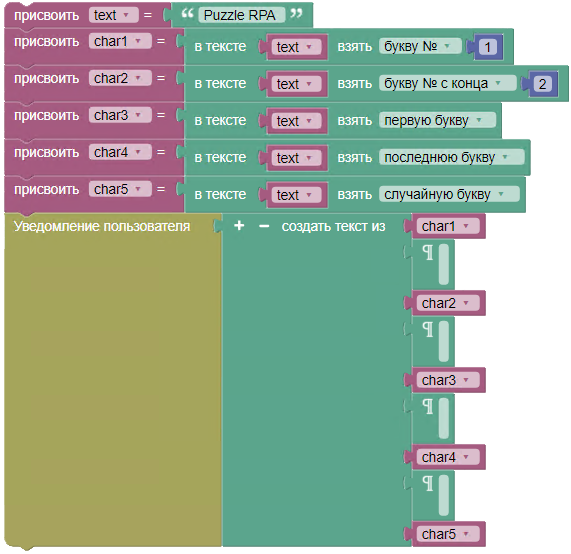Edit the 'Puzzle RPA' text field
The width and height of the screenshot is (571, 554).
[x=241, y=15]
